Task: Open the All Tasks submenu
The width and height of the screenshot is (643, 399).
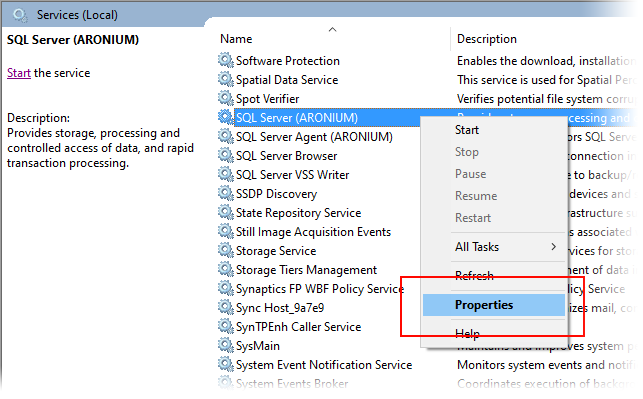Action: point(494,247)
